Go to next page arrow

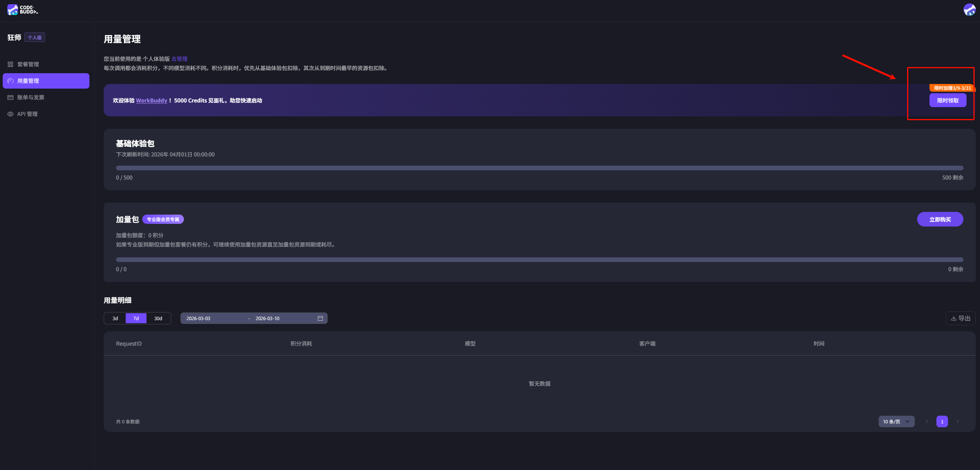coord(957,421)
